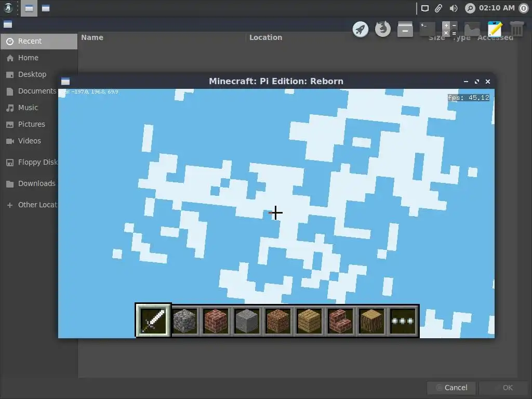
Task: Click the 02:10 AM panel clock
Action: (497, 8)
